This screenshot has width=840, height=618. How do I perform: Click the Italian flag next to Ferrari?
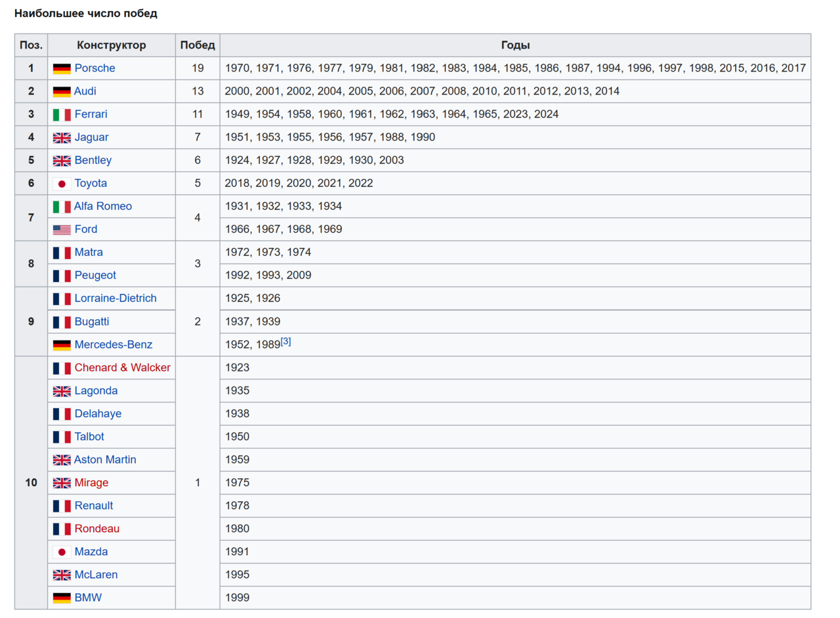click(x=62, y=115)
